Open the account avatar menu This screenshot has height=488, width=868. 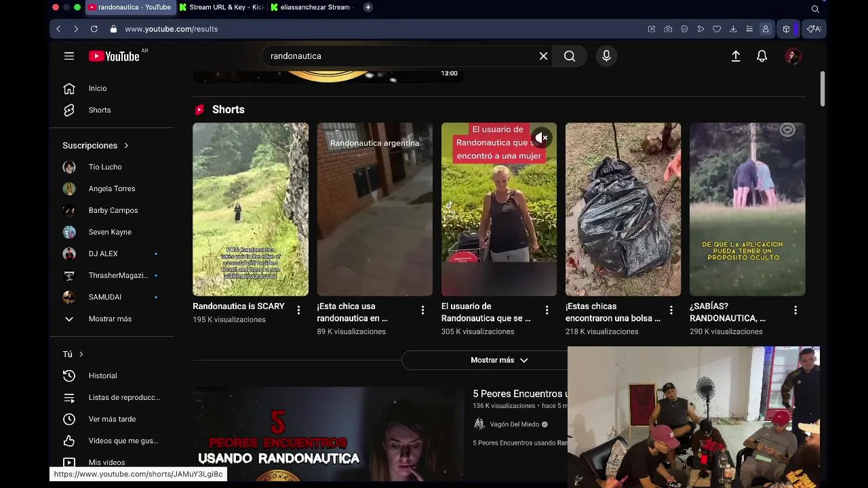[x=793, y=56]
